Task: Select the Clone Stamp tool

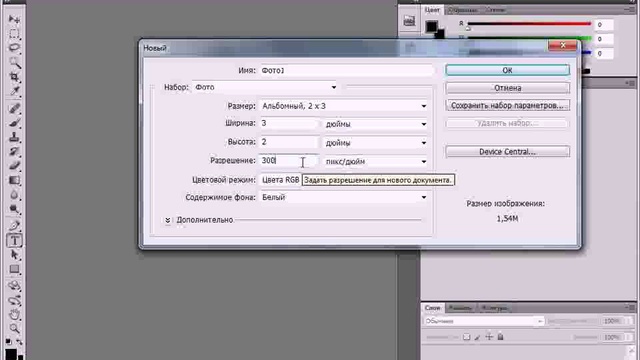Action: point(14,137)
